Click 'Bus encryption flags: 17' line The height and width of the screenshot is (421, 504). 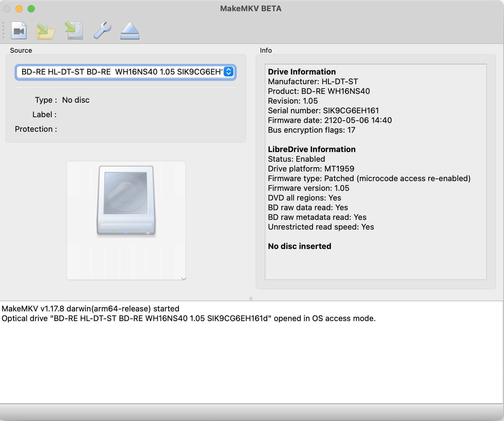coord(311,130)
